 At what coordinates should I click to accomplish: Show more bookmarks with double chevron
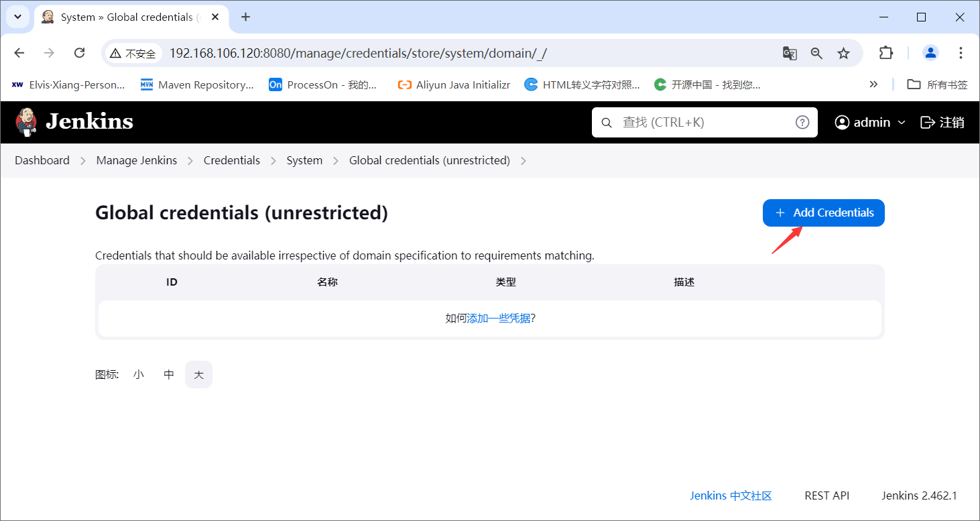[x=873, y=84]
